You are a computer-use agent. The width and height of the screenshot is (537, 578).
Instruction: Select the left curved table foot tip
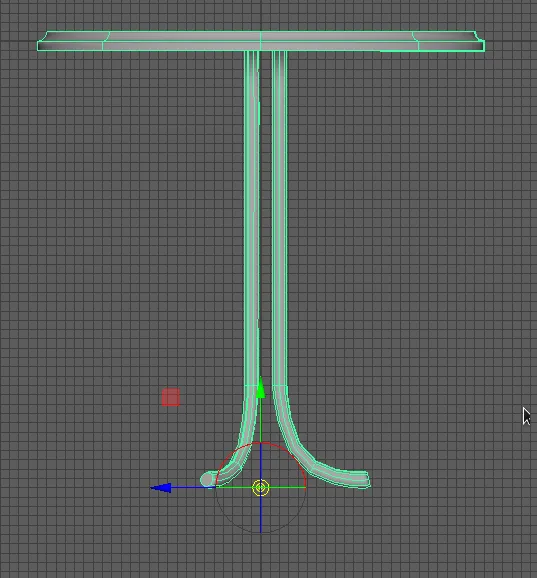click(207, 480)
